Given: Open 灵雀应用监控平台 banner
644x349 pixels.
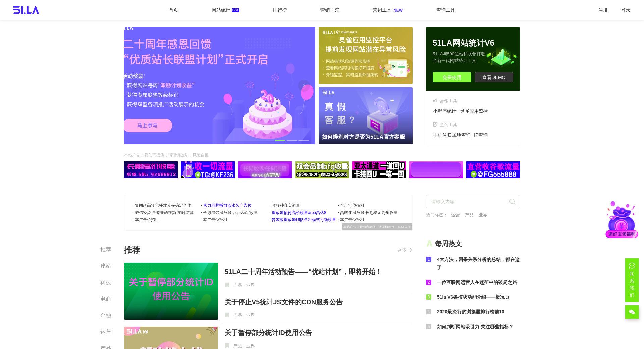Looking at the screenshot, I should (366, 55).
